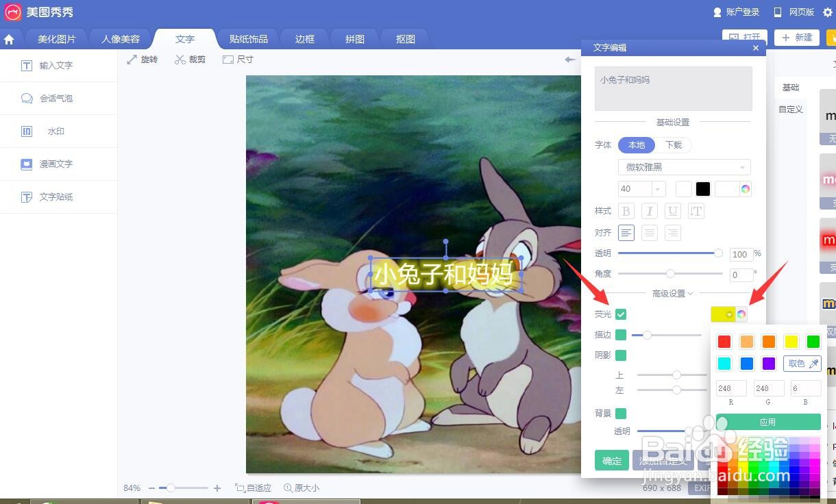The image size is (836, 504).
Task: Click the 应用 apply color button
Action: [x=768, y=422]
